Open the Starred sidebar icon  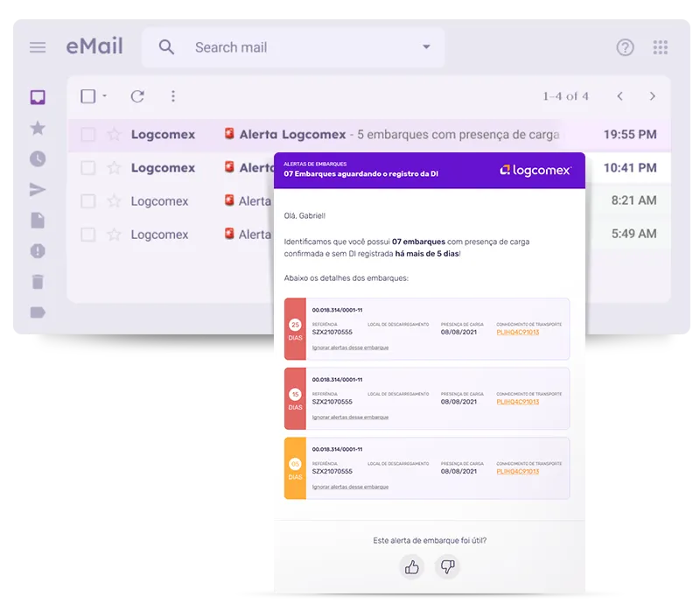(x=38, y=128)
